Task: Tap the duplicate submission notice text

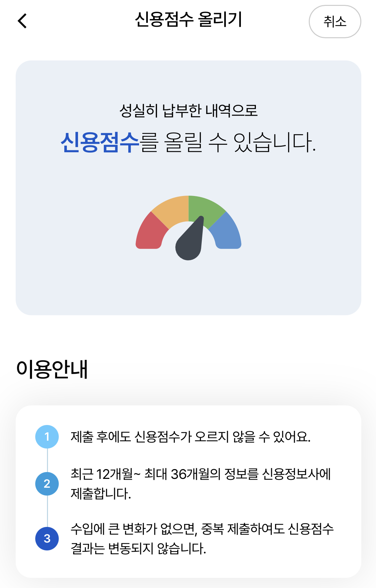Action: click(202, 539)
